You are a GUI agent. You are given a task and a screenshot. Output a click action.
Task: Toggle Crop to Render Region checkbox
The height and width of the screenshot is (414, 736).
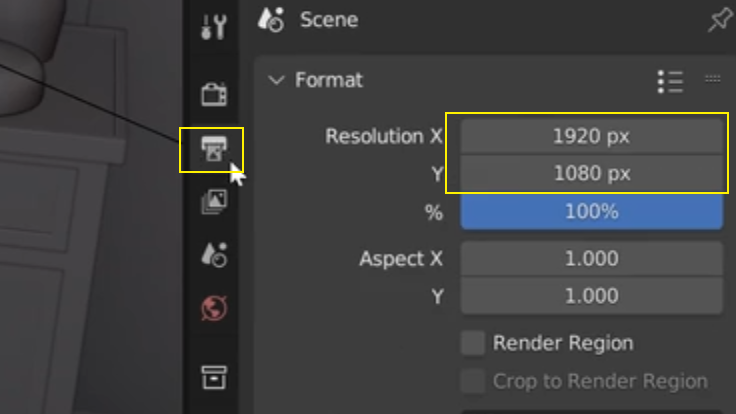[473, 381]
